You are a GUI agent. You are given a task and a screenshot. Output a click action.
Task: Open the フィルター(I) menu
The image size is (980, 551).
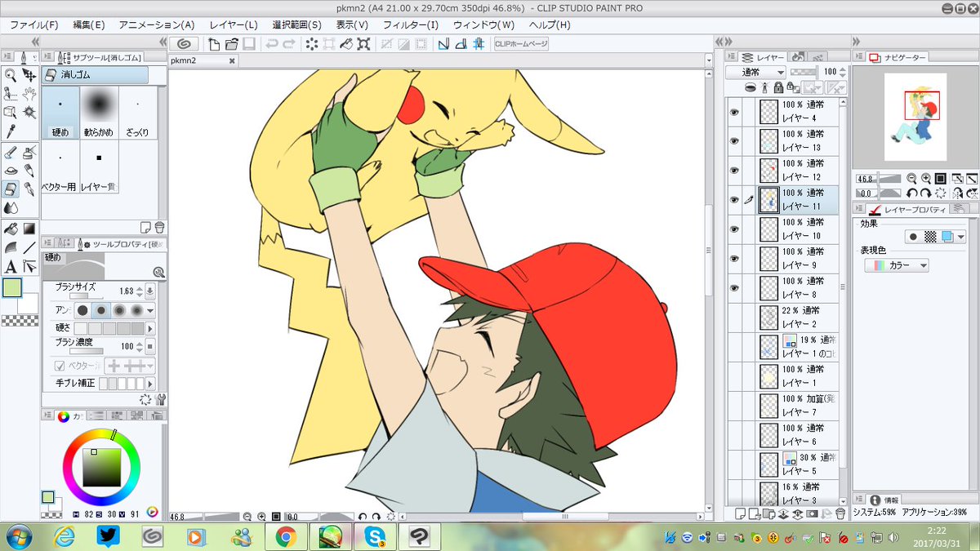[x=411, y=24]
